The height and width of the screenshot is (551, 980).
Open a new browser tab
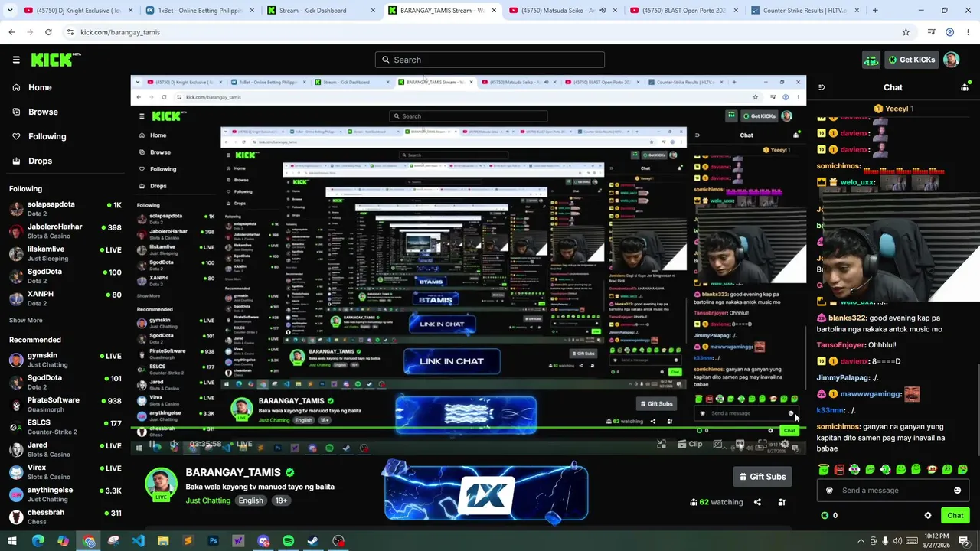[875, 11]
